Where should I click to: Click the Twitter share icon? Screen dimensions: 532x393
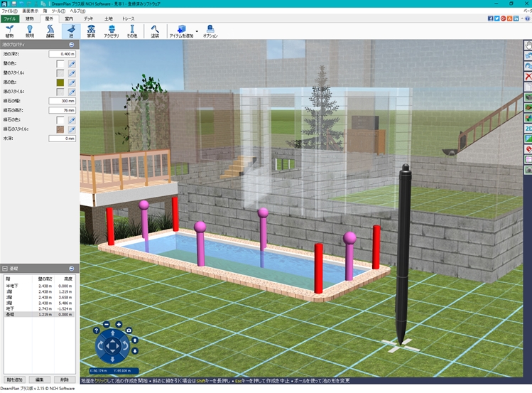pos(496,18)
